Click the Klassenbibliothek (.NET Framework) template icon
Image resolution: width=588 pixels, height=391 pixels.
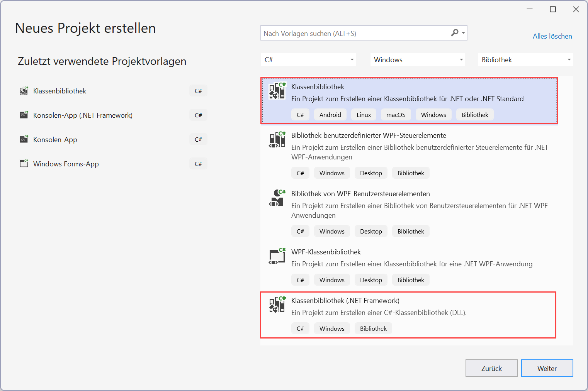click(x=277, y=305)
